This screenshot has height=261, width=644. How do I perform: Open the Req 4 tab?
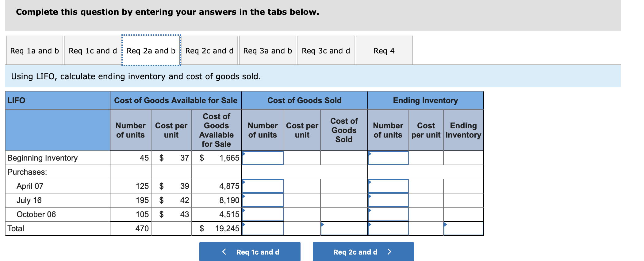(x=384, y=50)
